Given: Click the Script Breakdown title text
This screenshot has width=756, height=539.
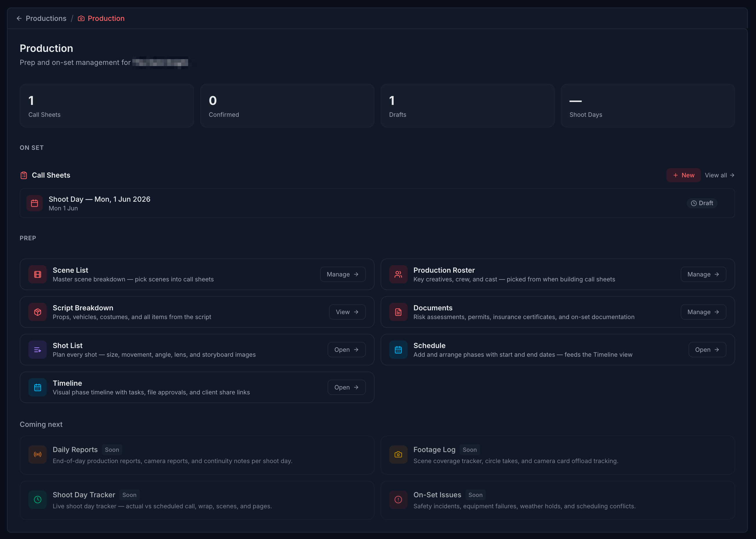Looking at the screenshot, I should 83,308.
